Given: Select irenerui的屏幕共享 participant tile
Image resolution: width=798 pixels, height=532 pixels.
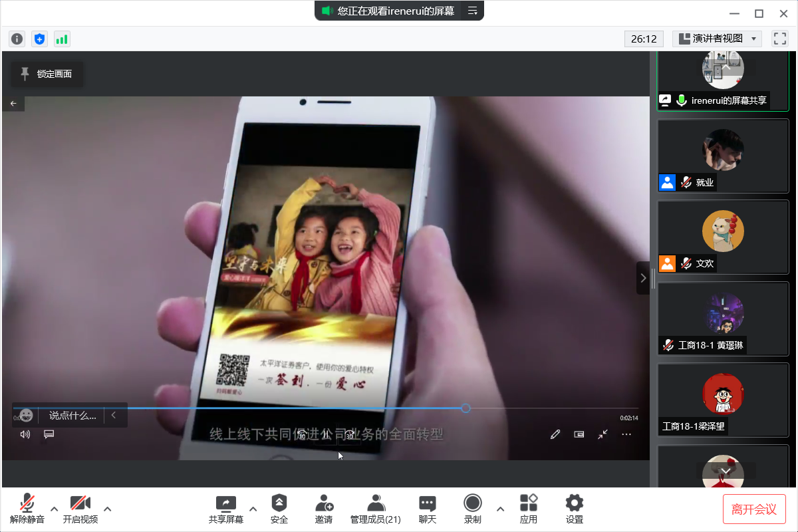Looking at the screenshot, I should tap(723, 80).
